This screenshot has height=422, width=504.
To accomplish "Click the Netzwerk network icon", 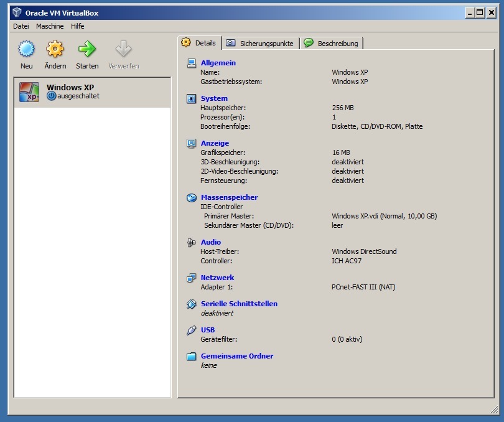I will pos(191,278).
